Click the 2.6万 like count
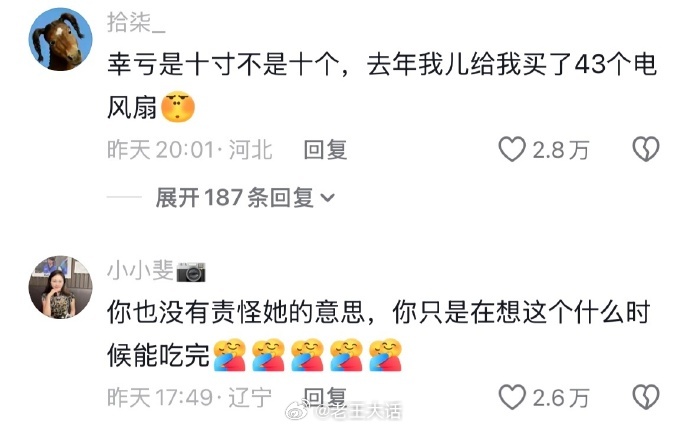This screenshot has width=690, height=428. (561, 398)
